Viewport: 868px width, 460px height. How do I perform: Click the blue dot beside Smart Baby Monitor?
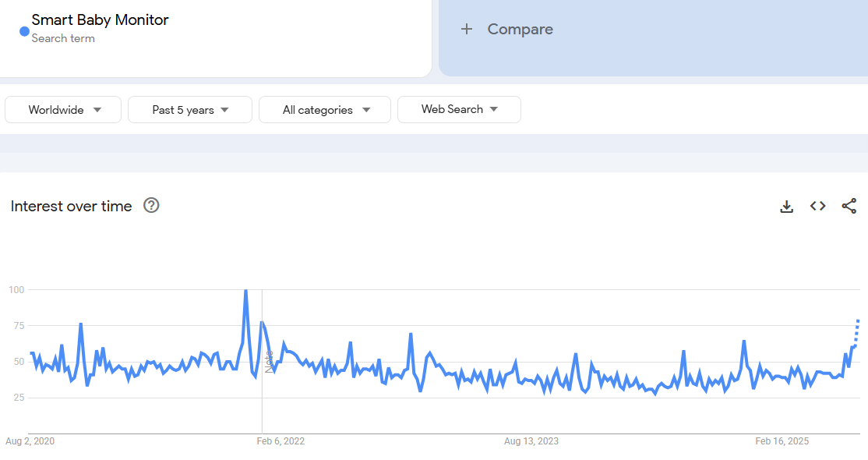tap(24, 31)
